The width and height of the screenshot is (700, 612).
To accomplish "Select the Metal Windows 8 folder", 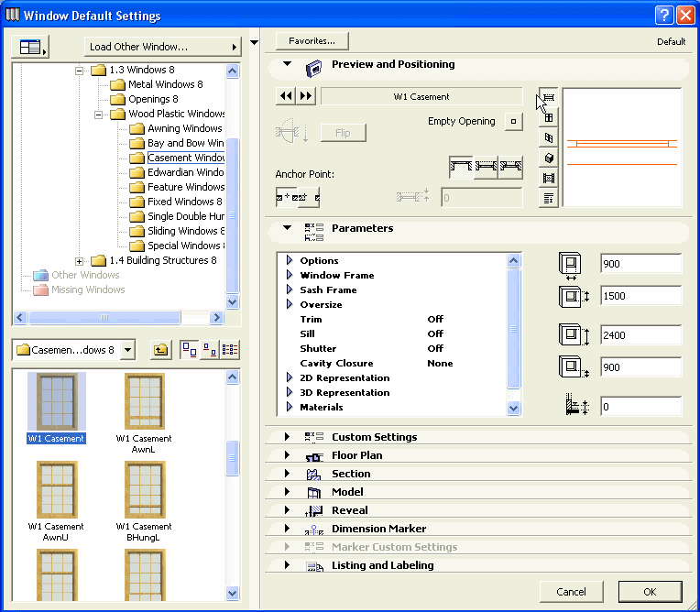I will [165, 84].
